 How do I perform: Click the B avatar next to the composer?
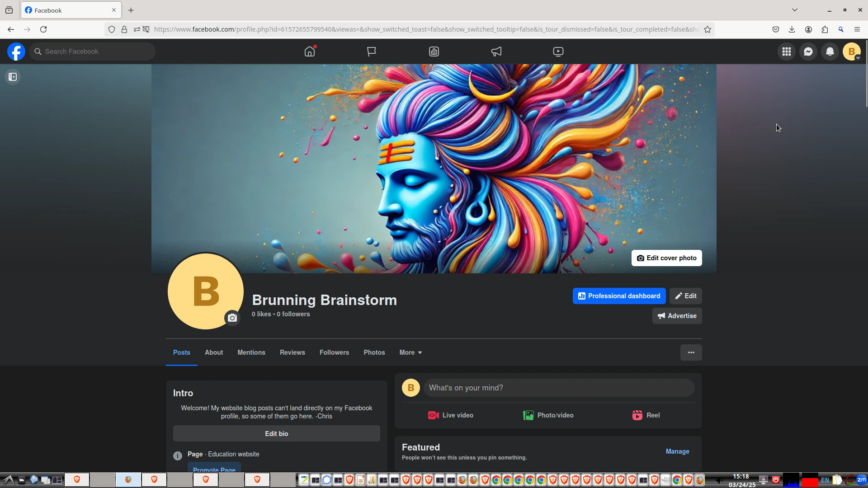tap(411, 388)
